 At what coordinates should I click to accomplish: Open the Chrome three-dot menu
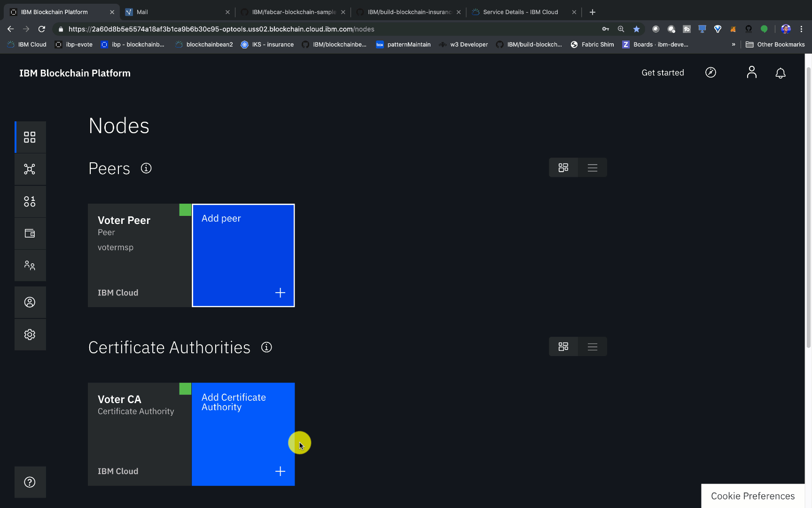pyautogui.click(x=801, y=29)
